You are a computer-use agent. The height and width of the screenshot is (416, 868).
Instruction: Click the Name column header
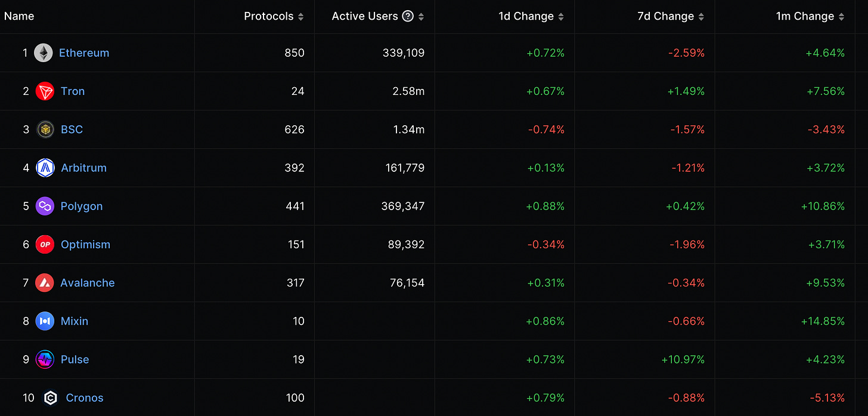[x=19, y=16]
